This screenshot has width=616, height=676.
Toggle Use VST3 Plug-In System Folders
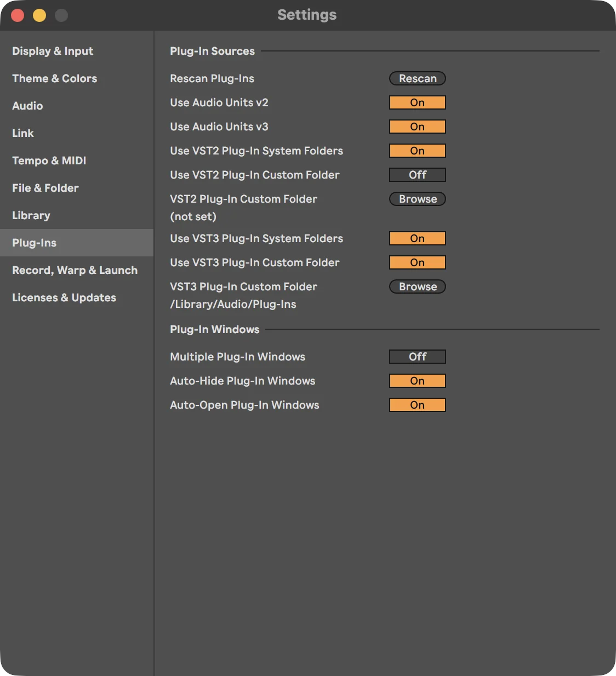click(418, 238)
